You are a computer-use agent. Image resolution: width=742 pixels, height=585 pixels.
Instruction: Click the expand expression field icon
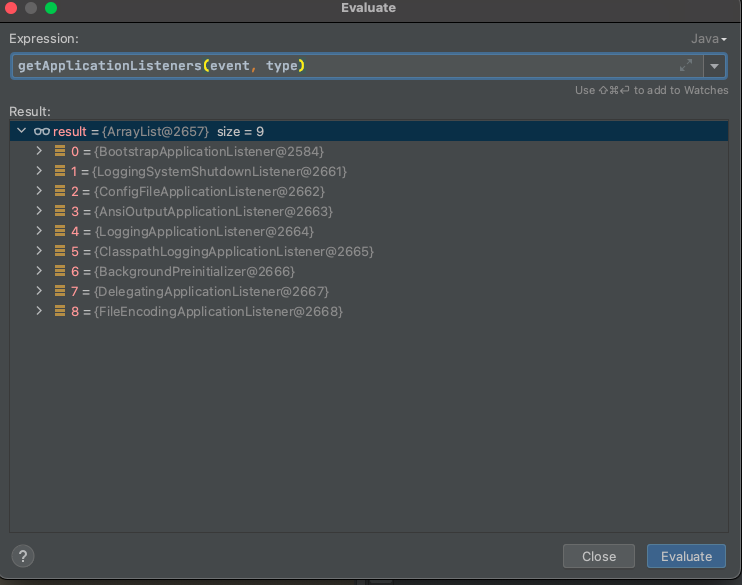[686, 65]
